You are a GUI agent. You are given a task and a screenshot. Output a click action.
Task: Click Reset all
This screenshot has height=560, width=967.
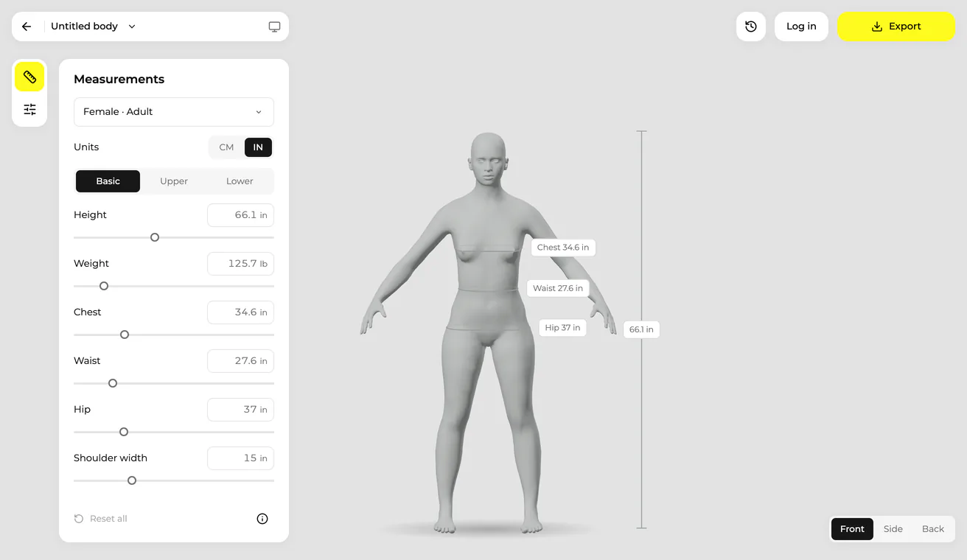click(x=101, y=519)
